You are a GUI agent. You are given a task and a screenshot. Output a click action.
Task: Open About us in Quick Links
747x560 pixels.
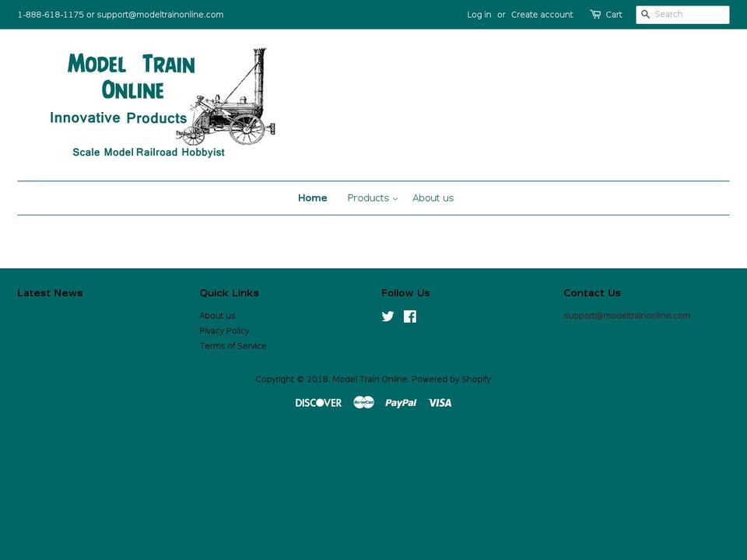tap(217, 315)
